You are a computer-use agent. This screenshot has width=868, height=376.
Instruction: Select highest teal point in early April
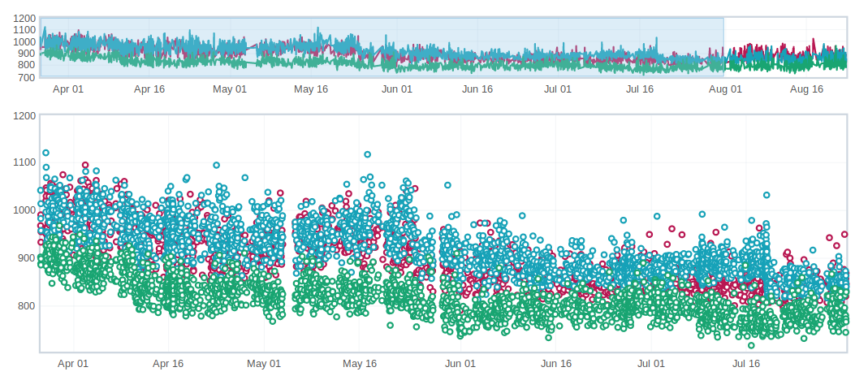pos(45,153)
